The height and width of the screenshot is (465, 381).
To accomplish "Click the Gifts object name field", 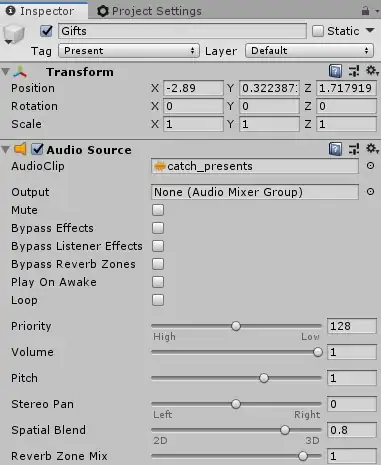I will tap(182, 31).
